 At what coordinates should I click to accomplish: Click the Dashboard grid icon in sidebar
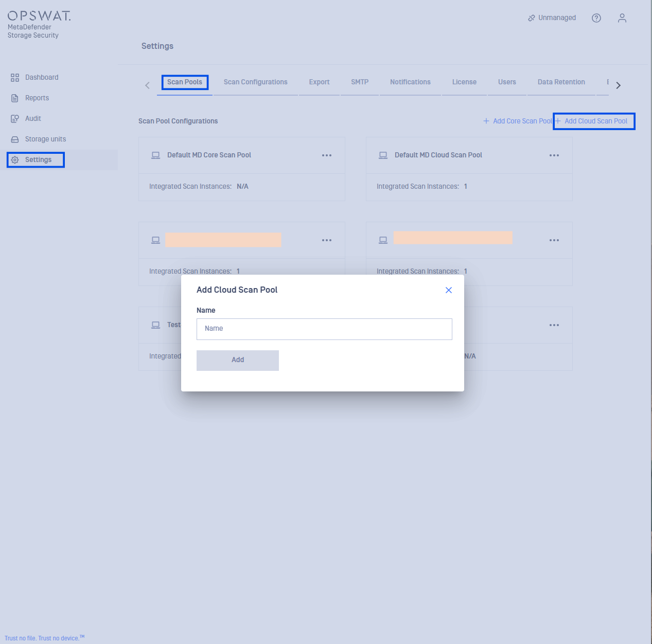click(15, 78)
